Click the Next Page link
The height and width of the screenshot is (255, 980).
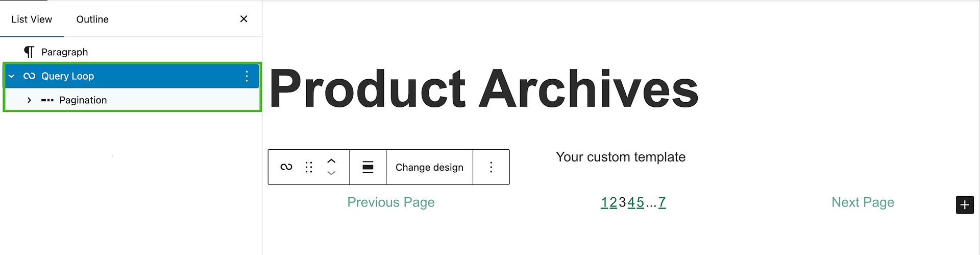tap(863, 202)
